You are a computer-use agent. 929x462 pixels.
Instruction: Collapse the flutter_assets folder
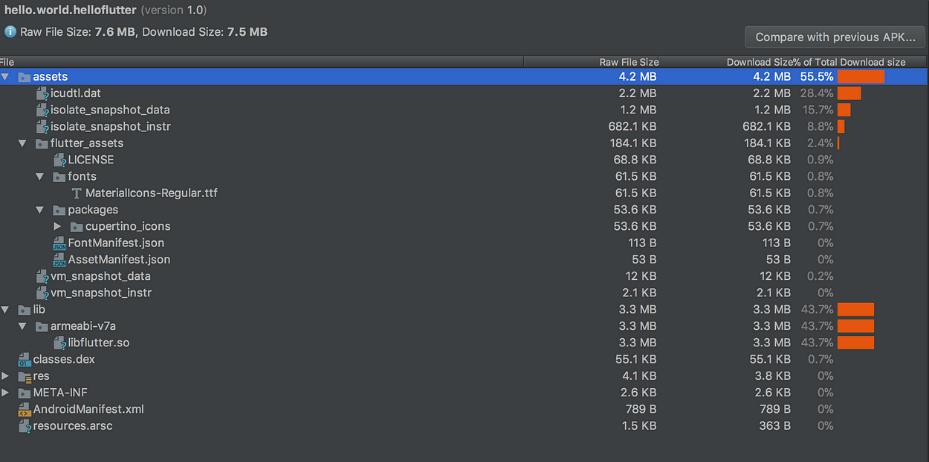(x=23, y=143)
